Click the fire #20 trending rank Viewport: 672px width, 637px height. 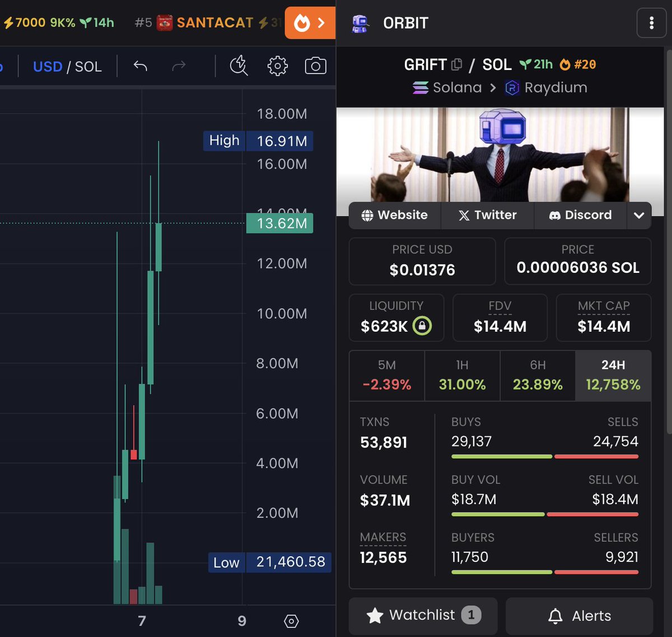[x=578, y=64]
